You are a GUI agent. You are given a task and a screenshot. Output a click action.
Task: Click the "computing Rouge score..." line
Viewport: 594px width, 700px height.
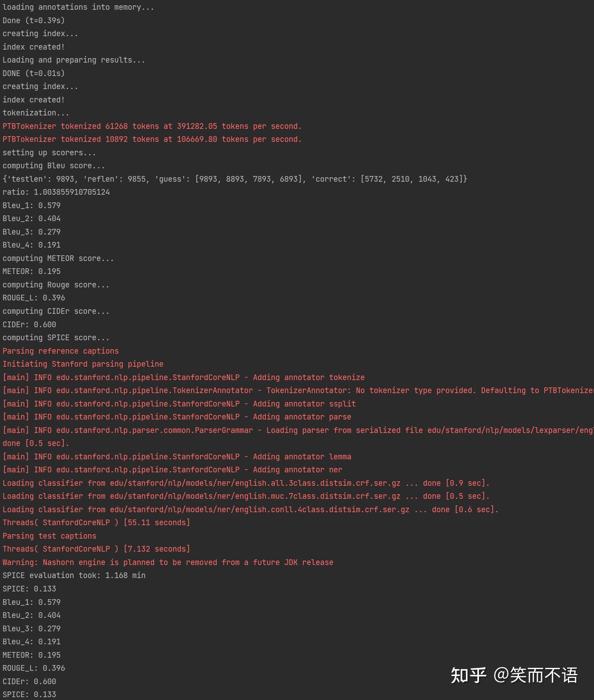(x=56, y=285)
